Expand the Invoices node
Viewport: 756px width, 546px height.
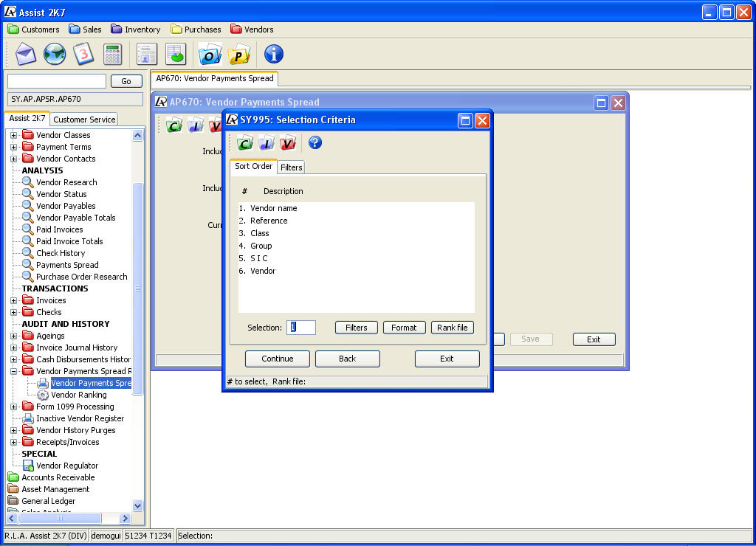13,301
